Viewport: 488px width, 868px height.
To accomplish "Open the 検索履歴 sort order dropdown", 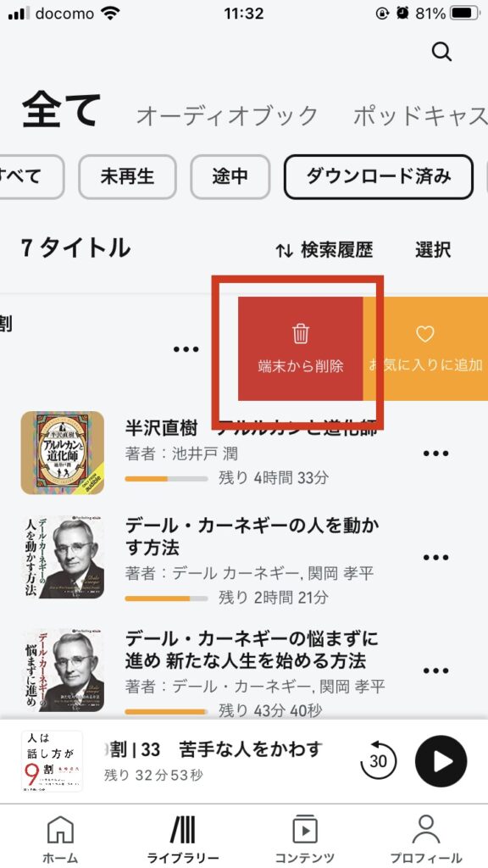I will (x=324, y=250).
